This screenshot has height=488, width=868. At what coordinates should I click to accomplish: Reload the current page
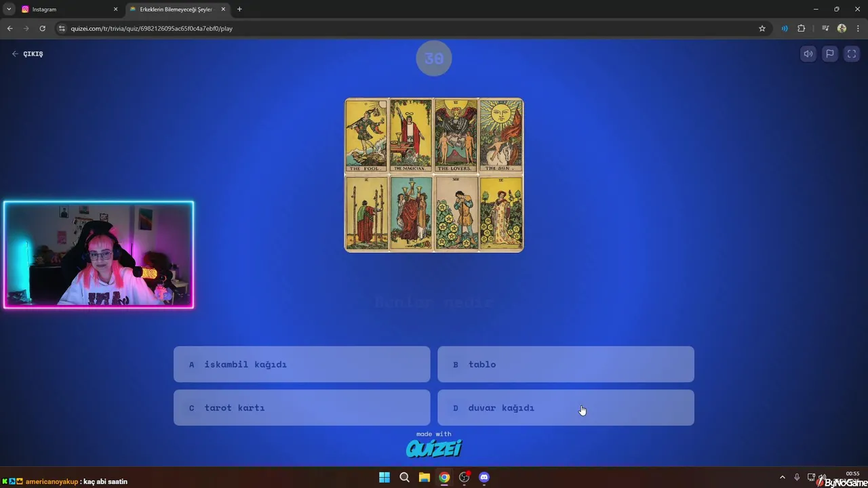(x=42, y=28)
